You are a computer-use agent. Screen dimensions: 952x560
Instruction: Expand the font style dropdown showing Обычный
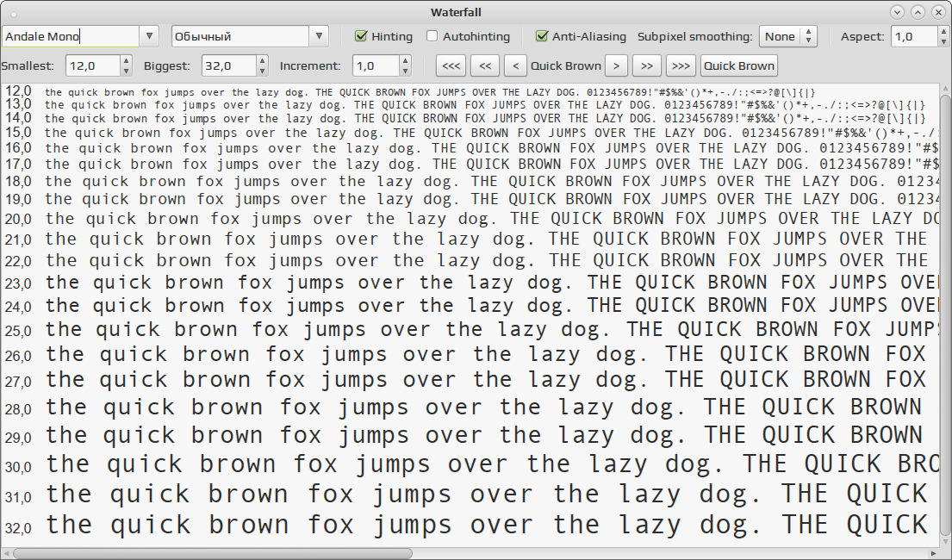(x=319, y=36)
